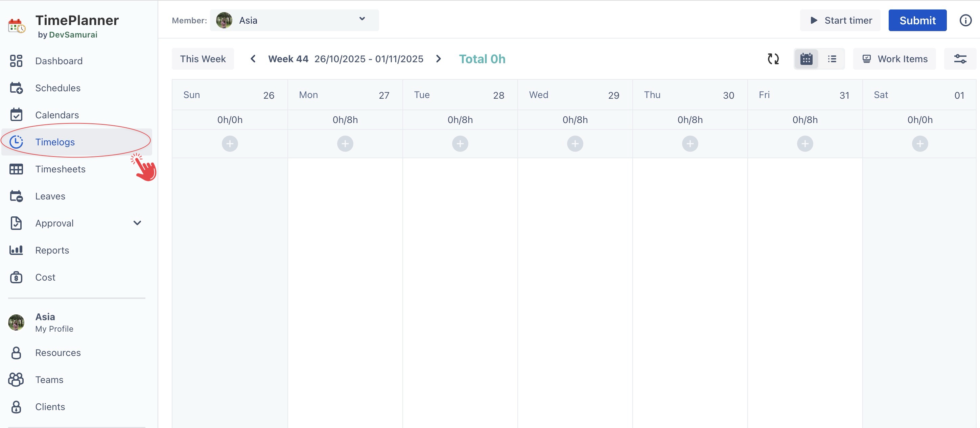Expand the Approval menu chevron
The image size is (980, 428).
click(137, 223)
